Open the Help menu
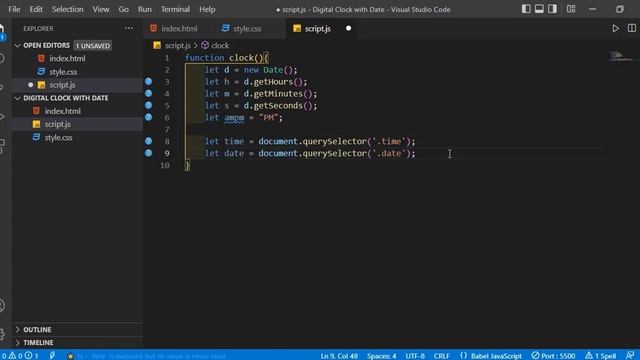Screen dimensions: 640x360 (207, 9)
